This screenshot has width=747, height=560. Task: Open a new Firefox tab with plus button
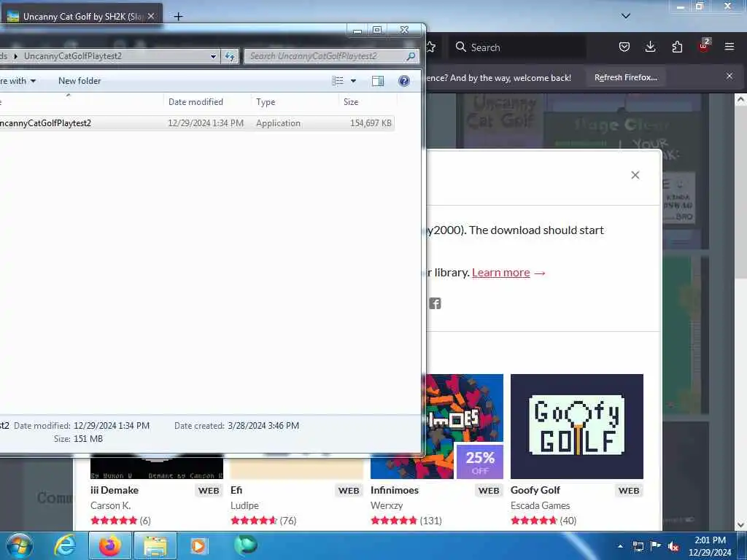pyautogui.click(x=178, y=17)
